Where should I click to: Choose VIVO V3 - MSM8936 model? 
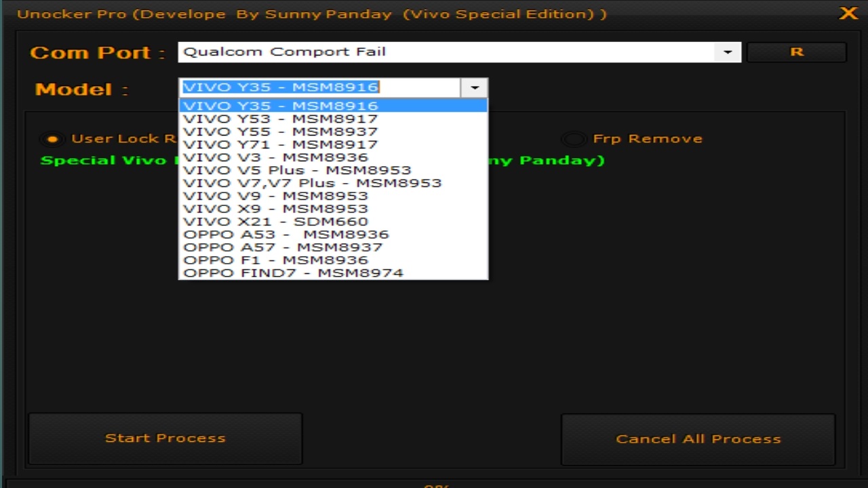tap(333, 157)
